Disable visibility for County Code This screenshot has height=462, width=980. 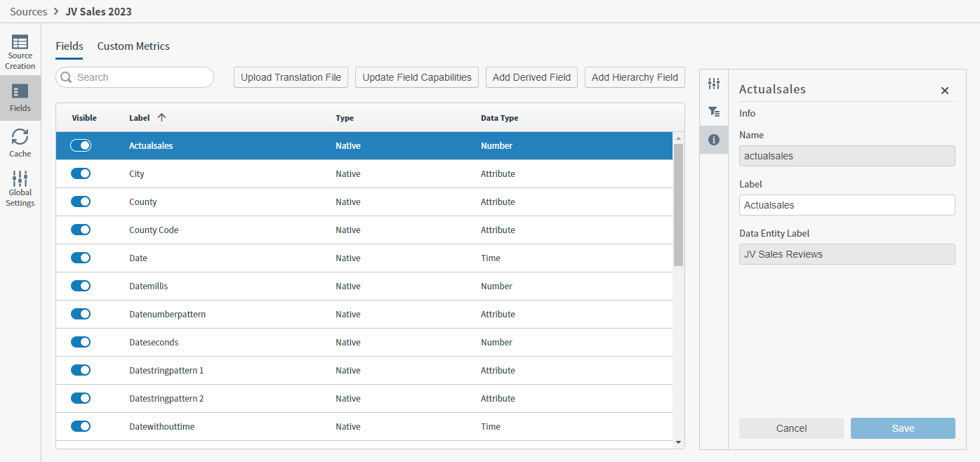81,230
